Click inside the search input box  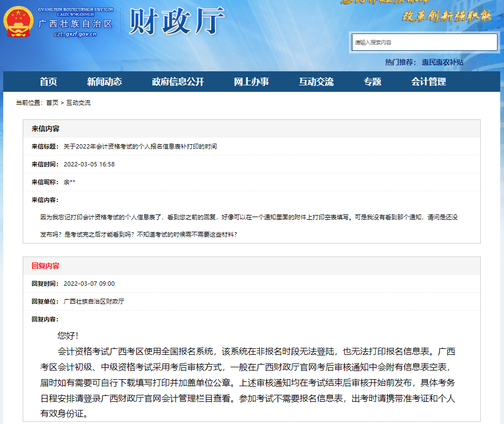tap(425, 42)
